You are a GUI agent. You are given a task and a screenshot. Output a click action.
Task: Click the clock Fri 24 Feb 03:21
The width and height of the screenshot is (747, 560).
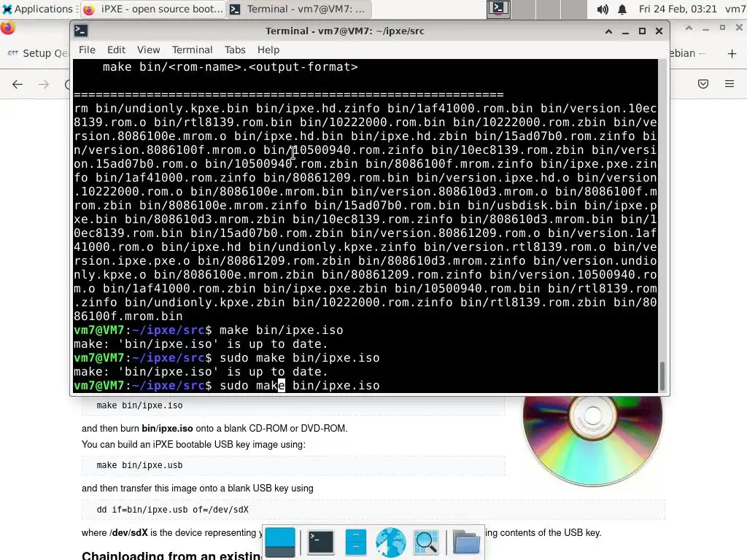678,9
